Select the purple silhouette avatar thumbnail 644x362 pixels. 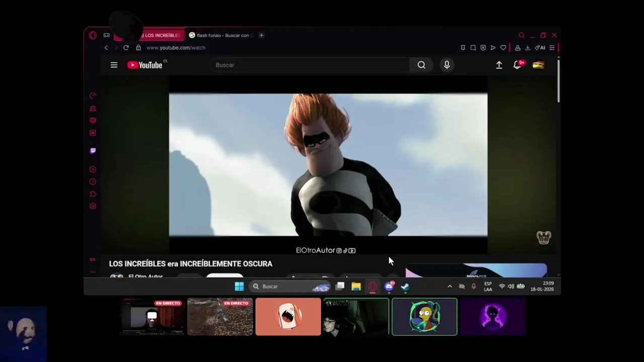(493, 317)
